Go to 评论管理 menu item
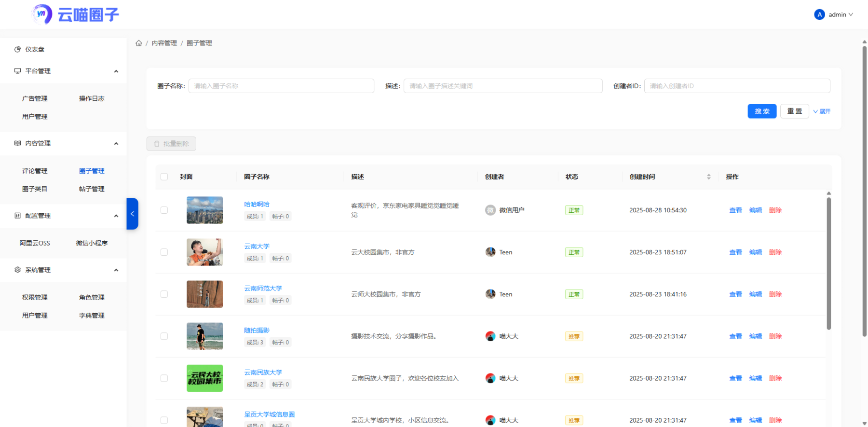The image size is (868, 427). point(35,171)
